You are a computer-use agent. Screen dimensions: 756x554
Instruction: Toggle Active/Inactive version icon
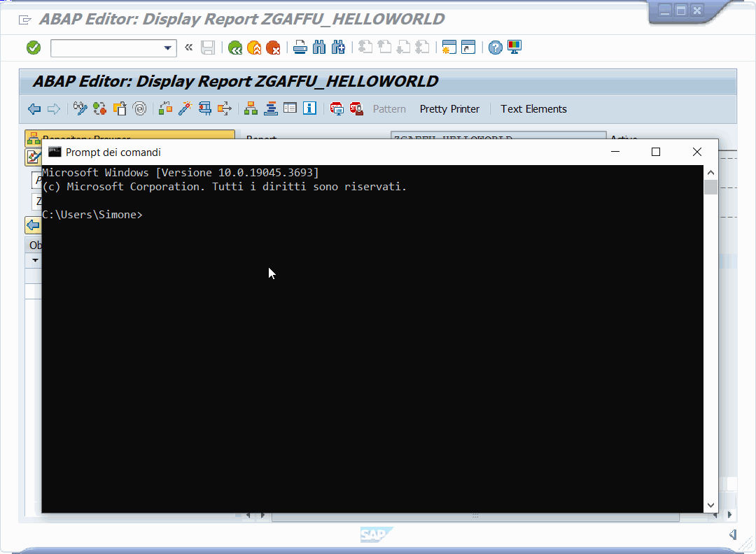(x=100, y=109)
